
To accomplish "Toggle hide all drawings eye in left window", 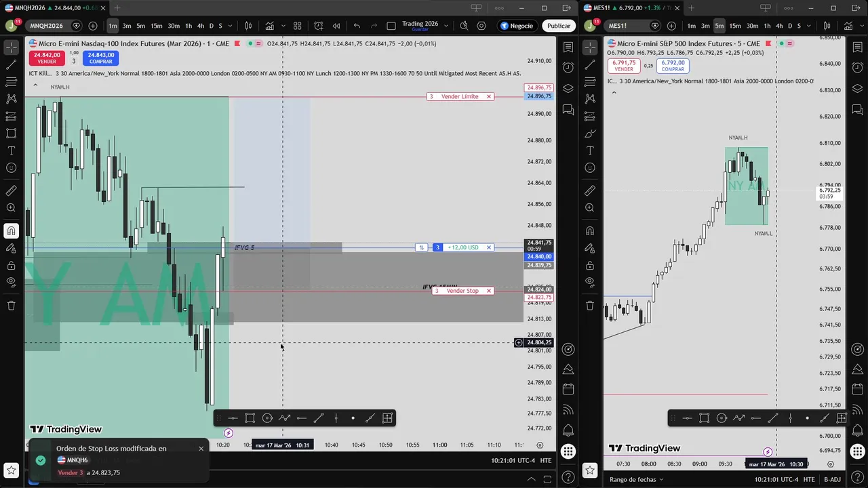I will click(x=11, y=282).
